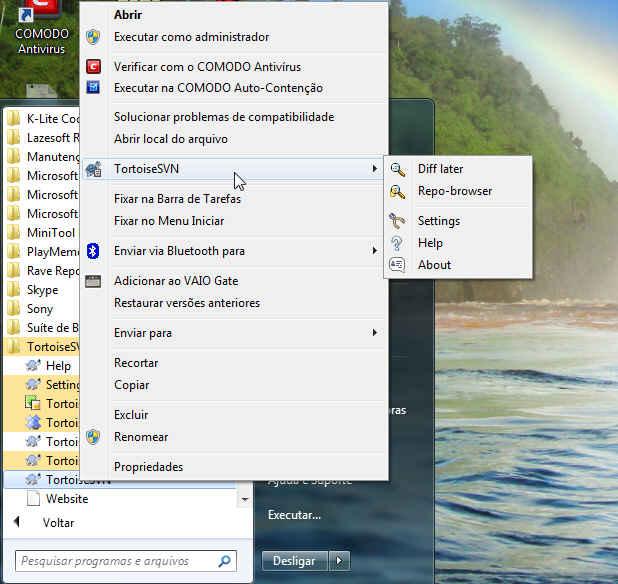Click the program list scrollbar down arrow
Viewport: 618px width, 584px height.
pos(245,500)
